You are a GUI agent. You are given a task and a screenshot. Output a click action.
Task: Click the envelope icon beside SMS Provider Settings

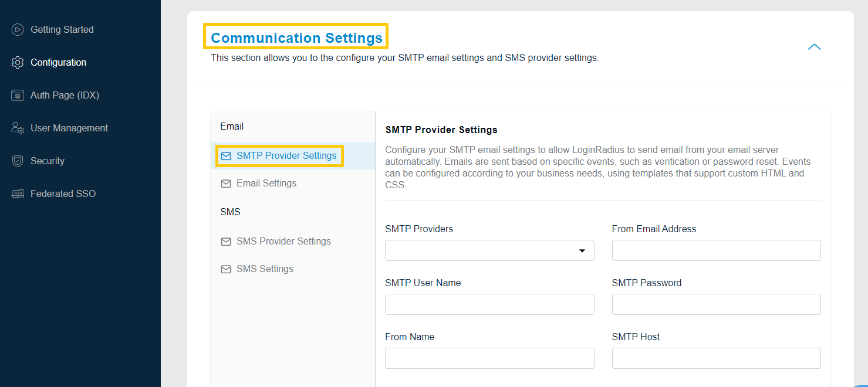pyautogui.click(x=226, y=241)
